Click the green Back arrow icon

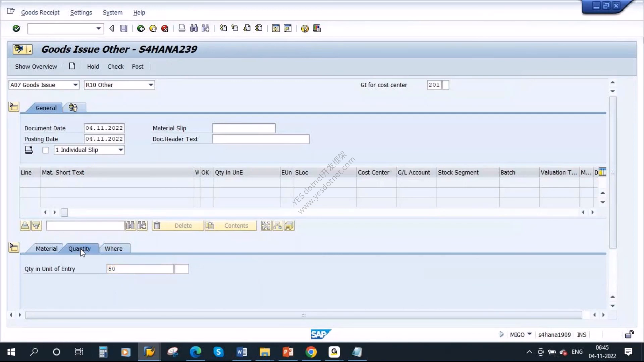click(141, 28)
